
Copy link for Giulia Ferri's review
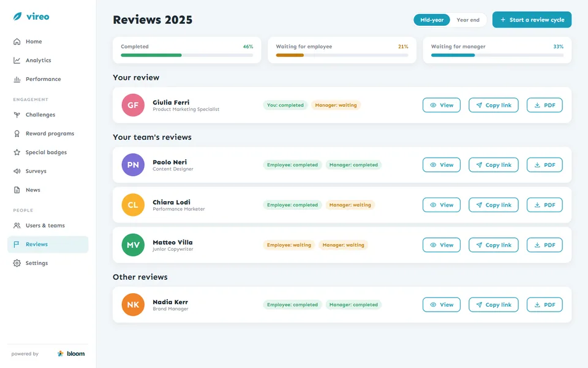[494, 105]
